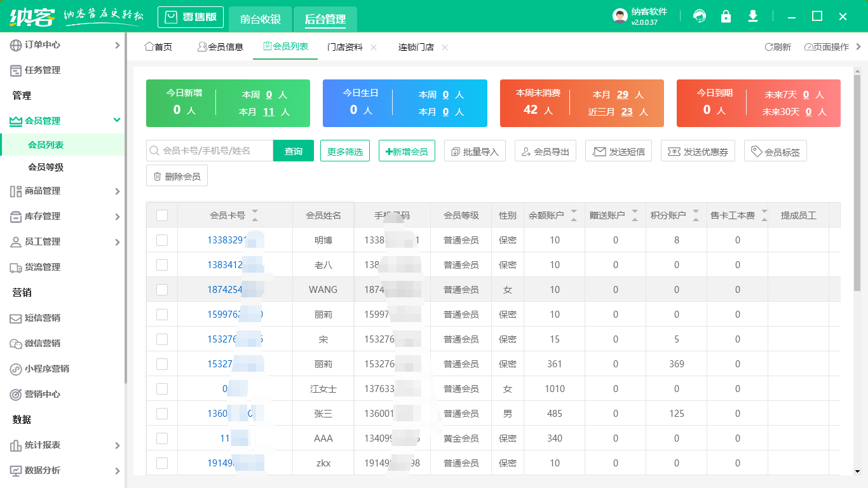Click the lock screen padlock icon
868x488 pixels.
pos(726,16)
